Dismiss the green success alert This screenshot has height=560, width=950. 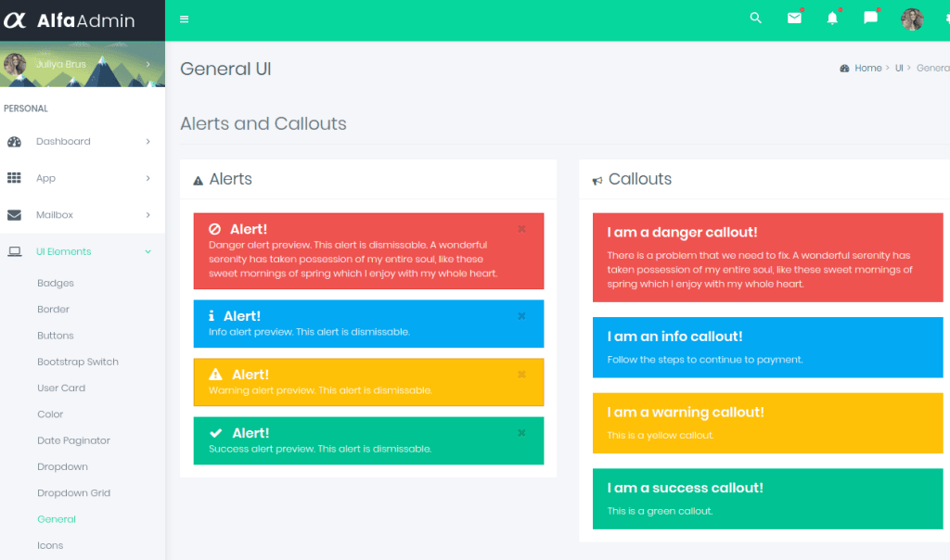click(521, 433)
